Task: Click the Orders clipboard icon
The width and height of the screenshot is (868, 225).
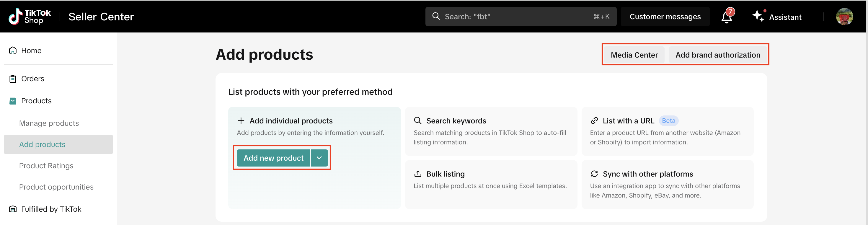Action: pyautogui.click(x=13, y=79)
